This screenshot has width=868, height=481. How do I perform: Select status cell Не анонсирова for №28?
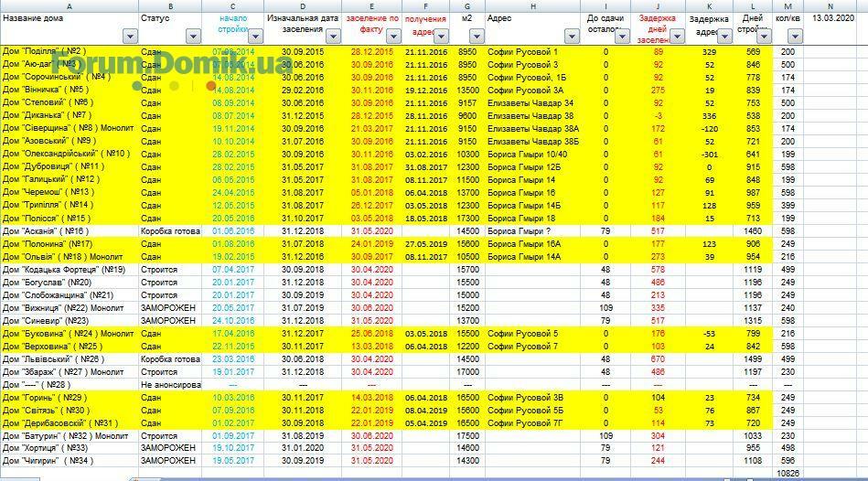[x=170, y=385]
